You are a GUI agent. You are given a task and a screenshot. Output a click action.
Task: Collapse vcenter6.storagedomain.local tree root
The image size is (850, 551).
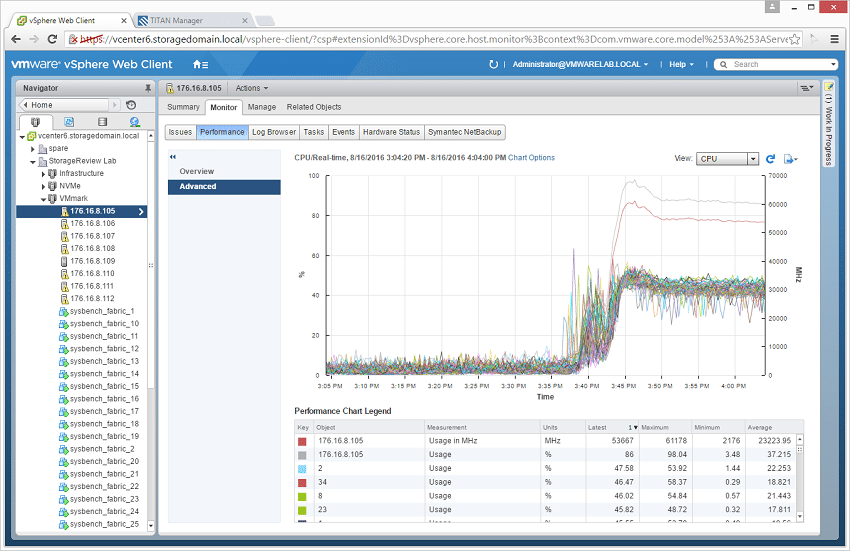click(22, 137)
